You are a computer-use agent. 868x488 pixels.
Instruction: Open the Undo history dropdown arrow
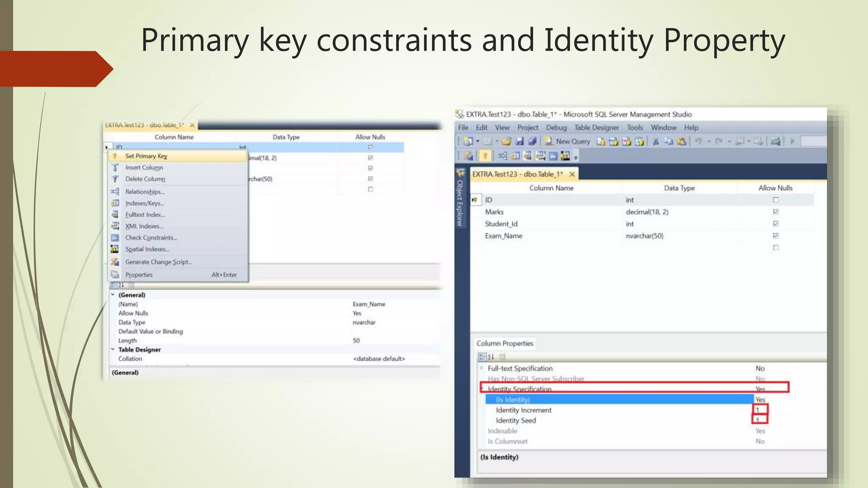[x=709, y=141]
